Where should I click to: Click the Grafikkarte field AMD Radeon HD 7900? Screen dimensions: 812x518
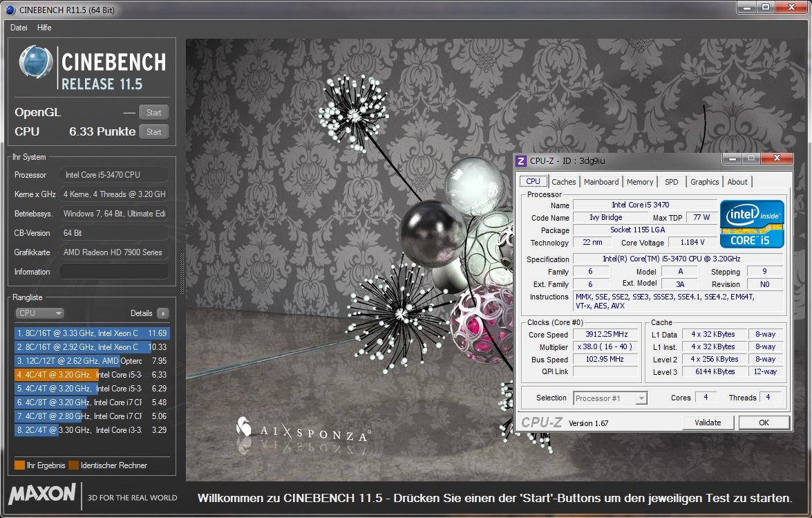(x=114, y=252)
